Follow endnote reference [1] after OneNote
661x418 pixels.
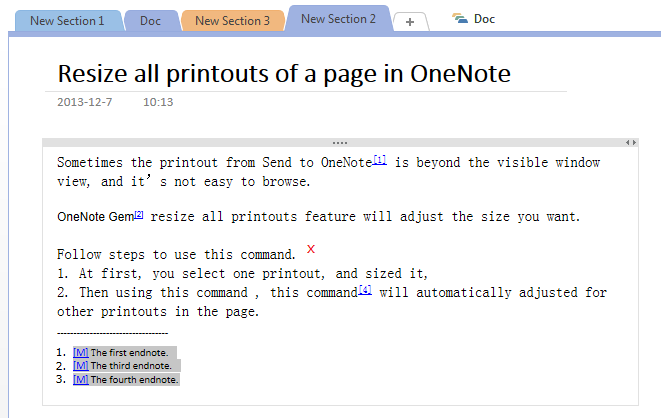tap(380, 160)
